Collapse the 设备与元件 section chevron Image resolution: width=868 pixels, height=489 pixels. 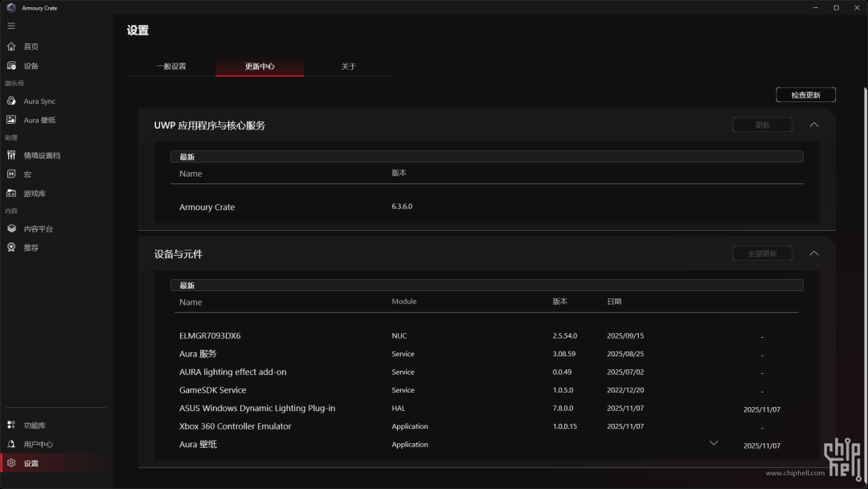click(x=813, y=253)
